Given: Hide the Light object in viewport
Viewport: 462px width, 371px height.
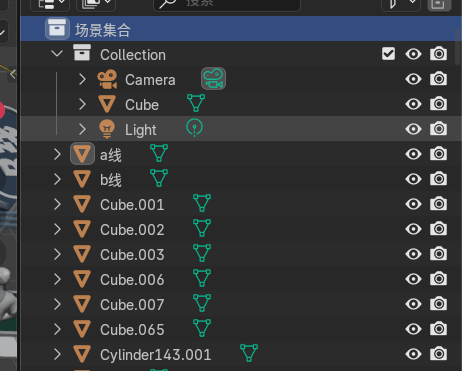Looking at the screenshot, I should pyautogui.click(x=413, y=129).
